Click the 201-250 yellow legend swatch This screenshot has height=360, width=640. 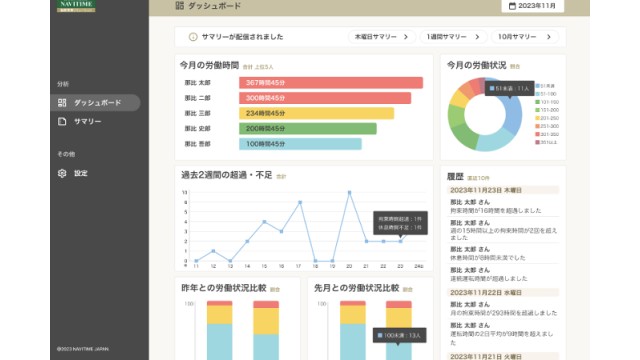click(538, 118)
